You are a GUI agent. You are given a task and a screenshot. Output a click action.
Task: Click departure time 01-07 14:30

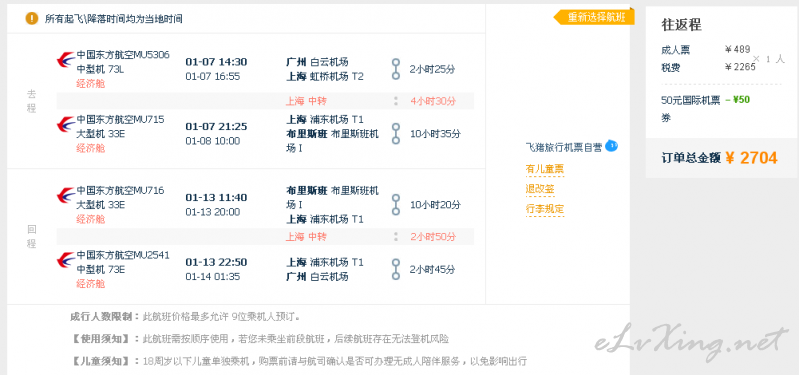click(x=216, y=62)
